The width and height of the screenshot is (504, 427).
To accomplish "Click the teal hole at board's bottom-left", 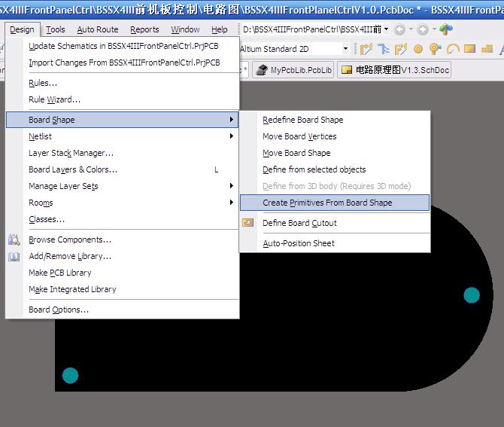I will [70, 375].
